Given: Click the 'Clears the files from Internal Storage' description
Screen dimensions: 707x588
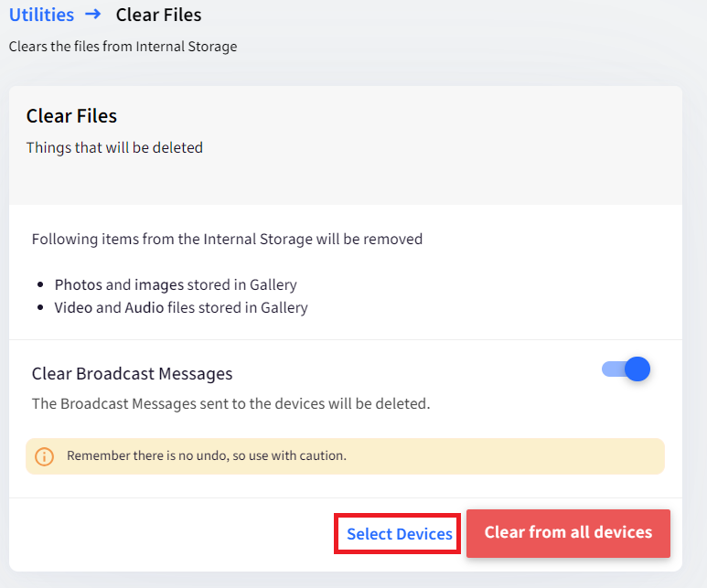Looking at the screenshot, I should (123, 47).
